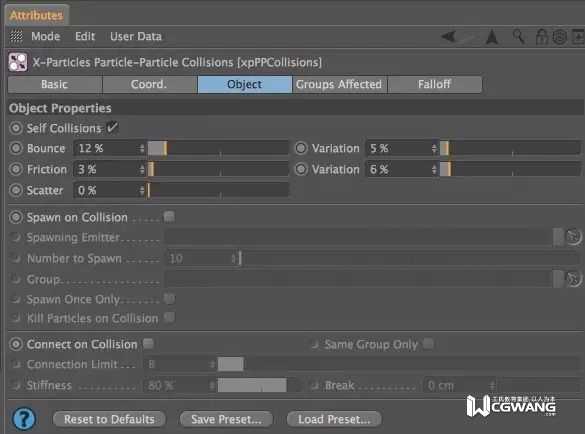Click the Friction 3 % input field

tap(106, 169)
